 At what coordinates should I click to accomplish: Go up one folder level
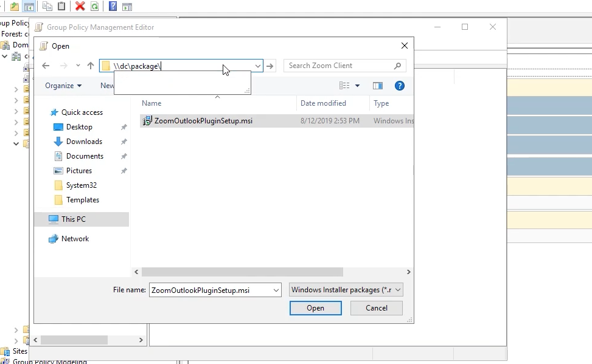click(91, 66)
